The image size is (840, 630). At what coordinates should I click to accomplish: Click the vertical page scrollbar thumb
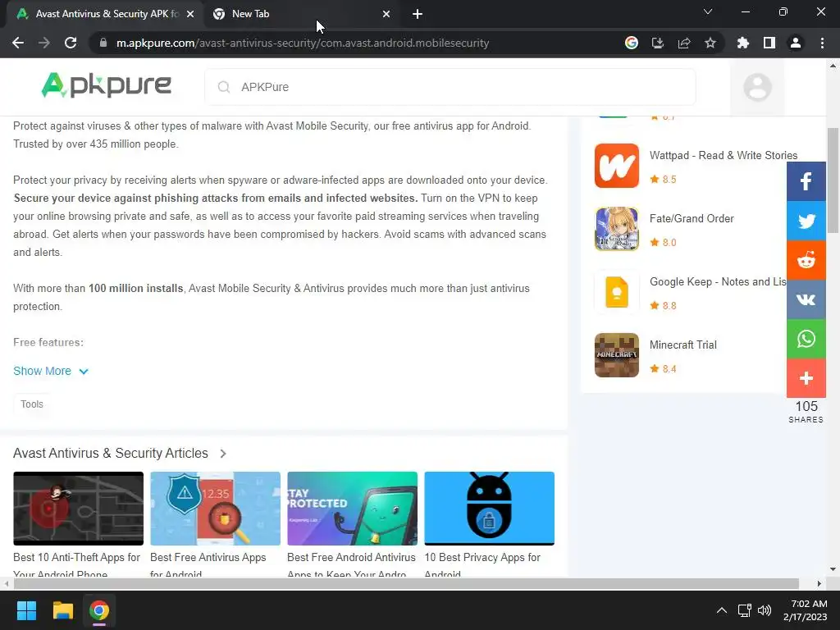click(833, 180)
